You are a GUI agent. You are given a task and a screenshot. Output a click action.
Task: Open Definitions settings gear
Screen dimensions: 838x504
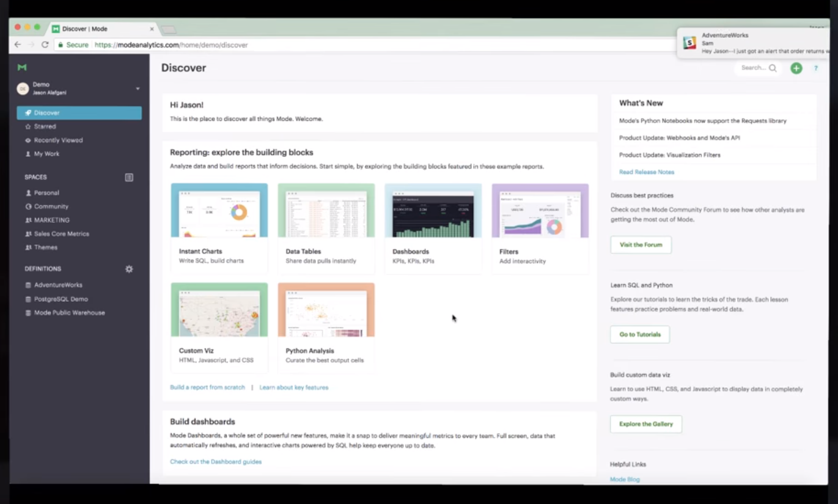point(129,269)
